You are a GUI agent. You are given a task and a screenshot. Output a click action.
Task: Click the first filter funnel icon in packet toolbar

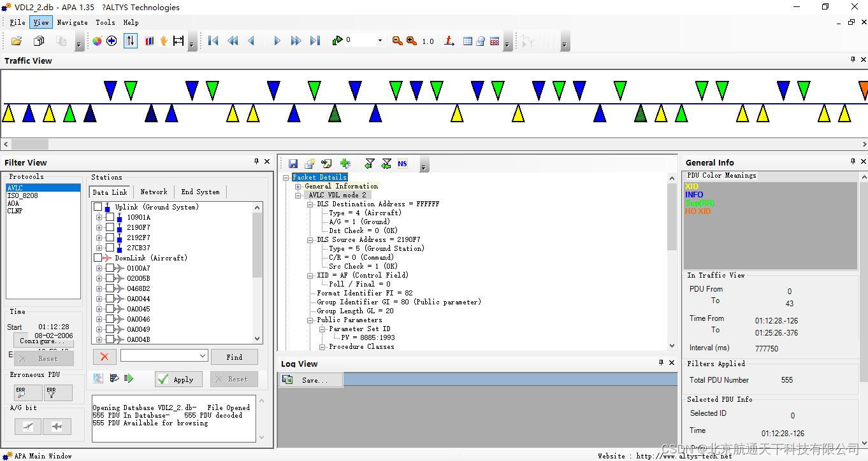click(x=370, y=164)
